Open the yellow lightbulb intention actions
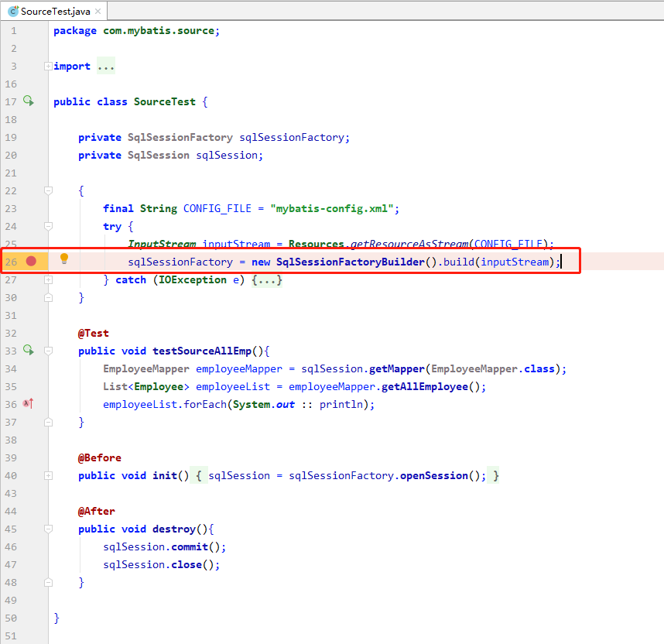The width and height of the screenshot is (664, 644). click(64, 259)
